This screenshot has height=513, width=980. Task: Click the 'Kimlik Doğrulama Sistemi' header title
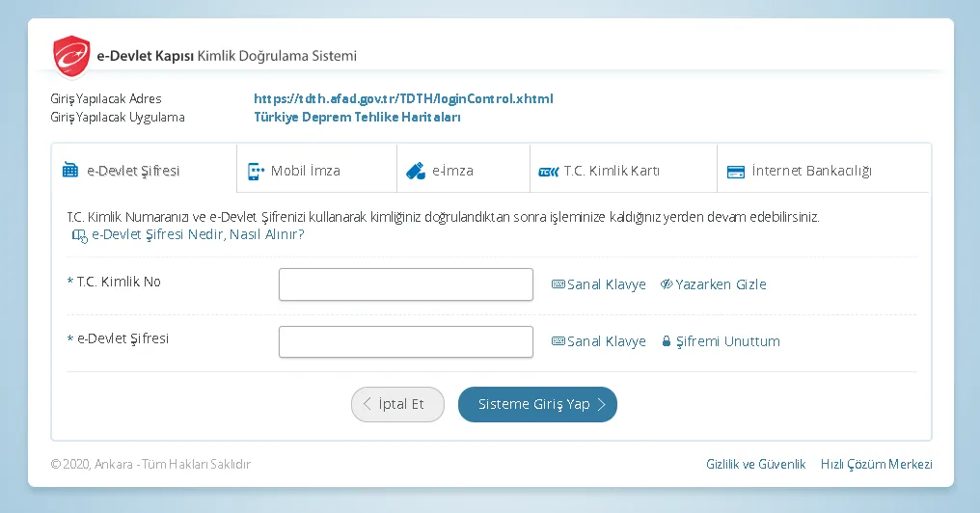coord(277,56)
